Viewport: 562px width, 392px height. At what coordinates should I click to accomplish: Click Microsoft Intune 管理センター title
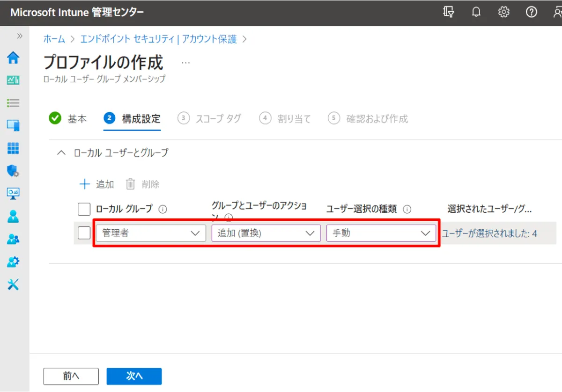click(x=77, y=13)
